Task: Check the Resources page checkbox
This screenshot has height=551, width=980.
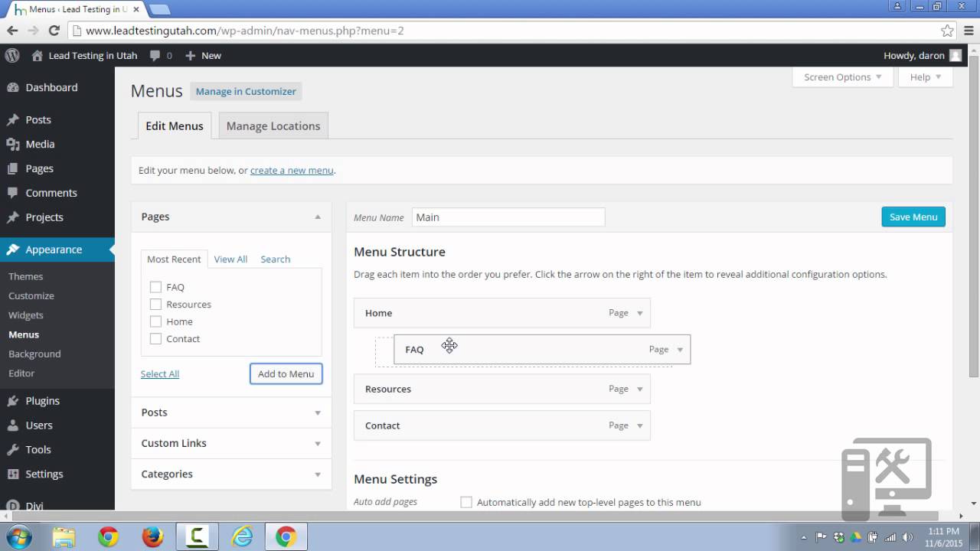Action: point(155,304)
